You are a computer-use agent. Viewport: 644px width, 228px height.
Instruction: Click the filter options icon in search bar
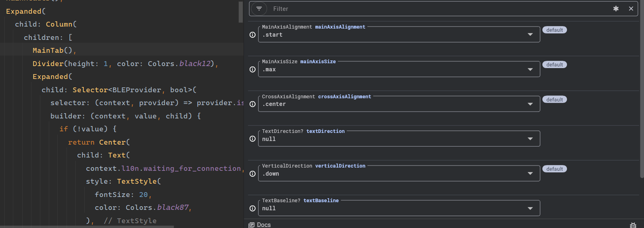click(259, 8)
